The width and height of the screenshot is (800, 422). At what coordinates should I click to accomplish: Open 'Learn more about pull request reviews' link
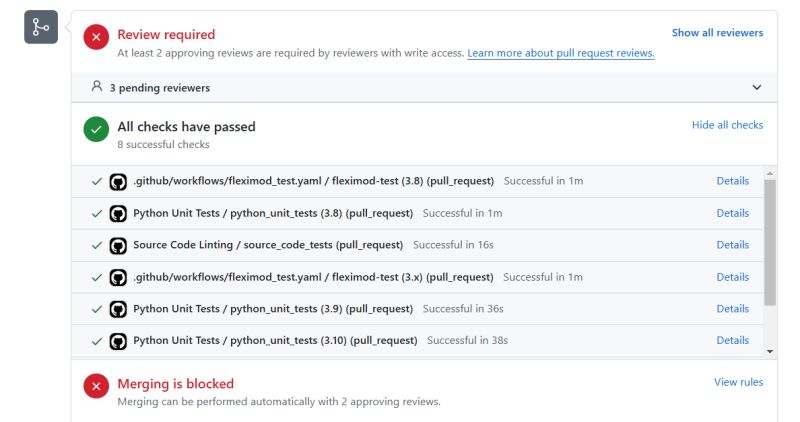tap(560, 53)
